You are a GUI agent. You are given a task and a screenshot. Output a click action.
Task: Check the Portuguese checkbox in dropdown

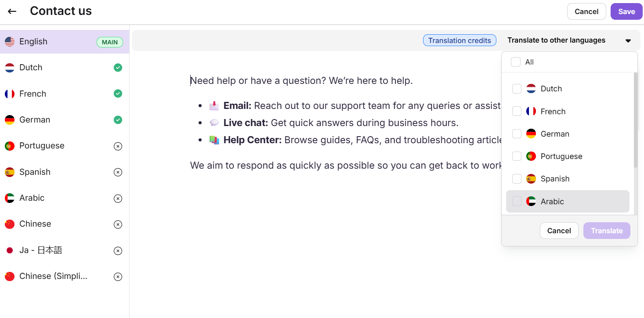point(517,156)
